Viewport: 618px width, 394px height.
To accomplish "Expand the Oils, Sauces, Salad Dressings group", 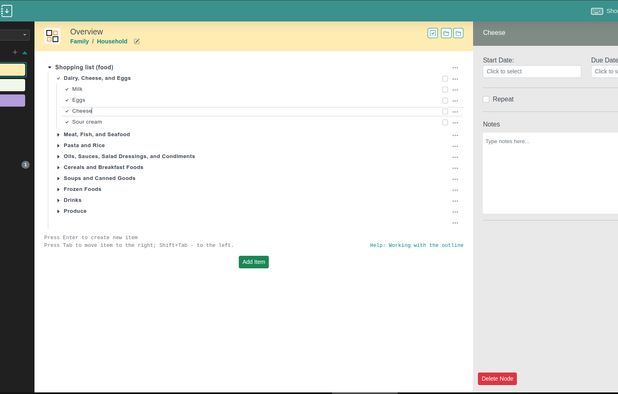I will coord(58,157).
